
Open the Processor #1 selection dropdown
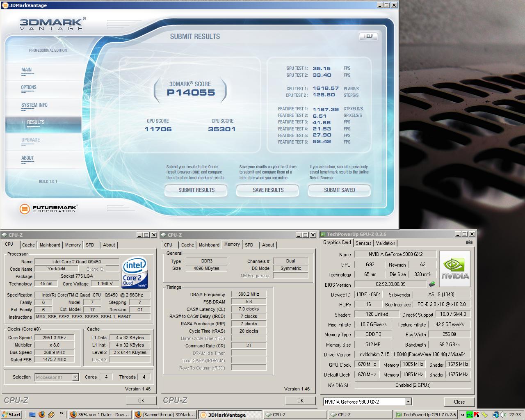(x=75, y=377)
